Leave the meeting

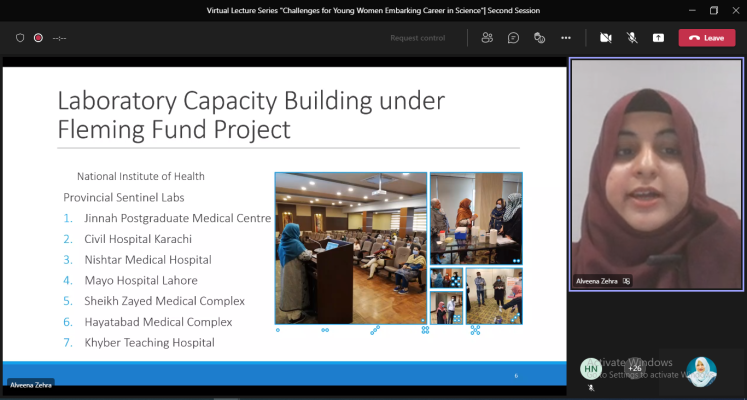click(x=706, y=38)
